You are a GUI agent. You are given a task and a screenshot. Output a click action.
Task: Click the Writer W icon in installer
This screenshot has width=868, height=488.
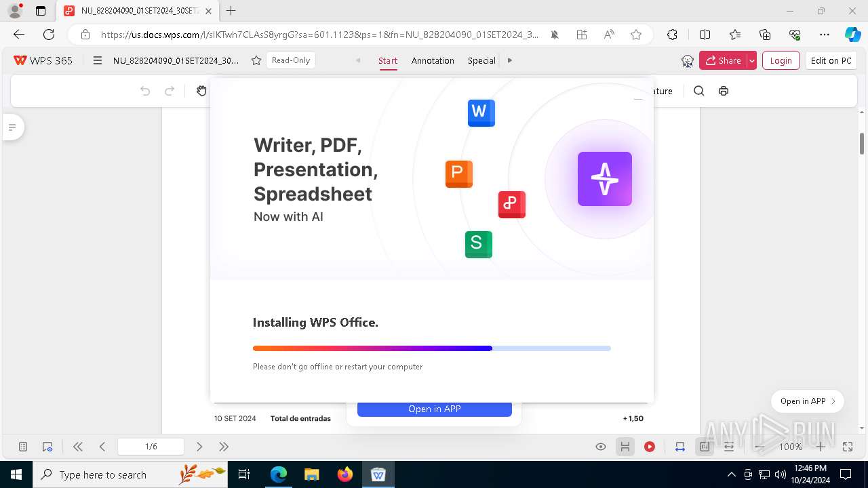(481, 113)
